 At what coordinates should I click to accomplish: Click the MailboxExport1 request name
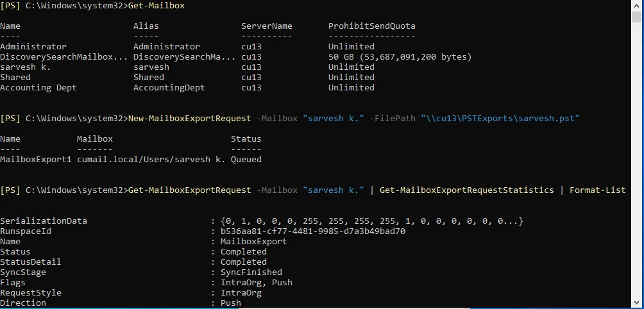[35, 160]
